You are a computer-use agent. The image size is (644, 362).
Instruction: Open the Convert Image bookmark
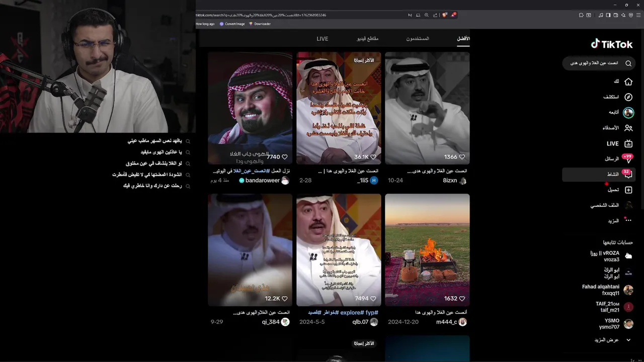tap(232, 24)
